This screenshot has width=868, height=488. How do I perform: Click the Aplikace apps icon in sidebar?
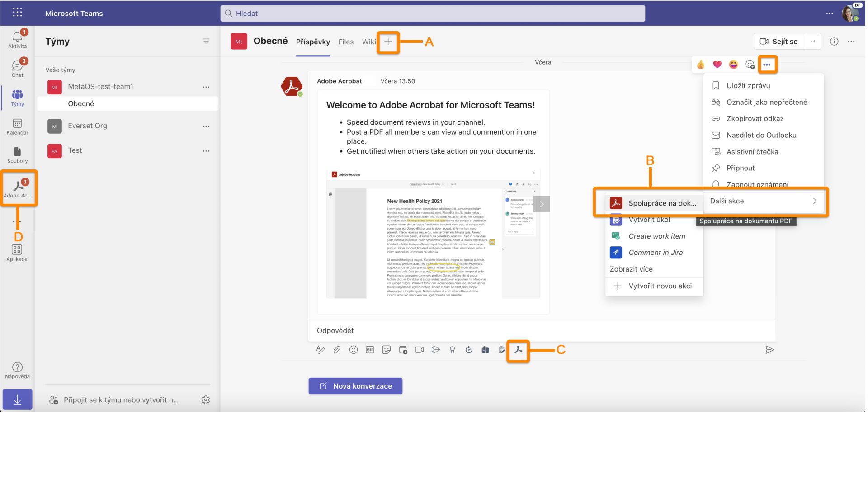(17, 250)
